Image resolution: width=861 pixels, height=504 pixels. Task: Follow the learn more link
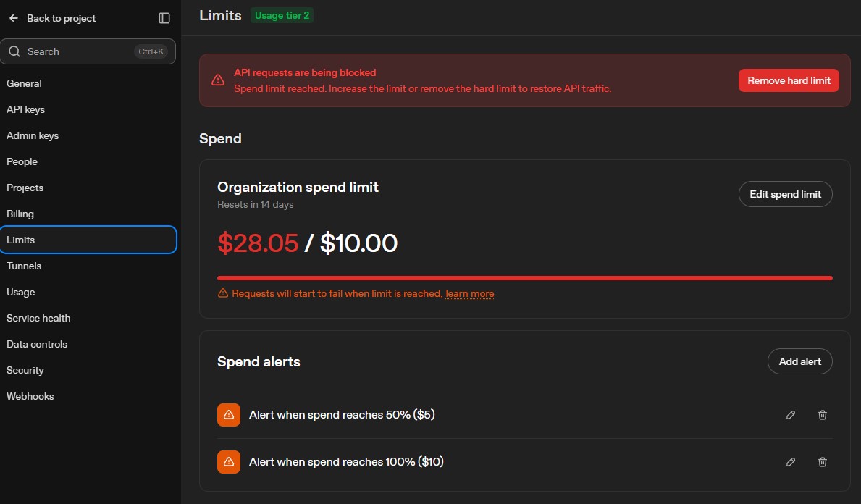[x=469, y=294]
